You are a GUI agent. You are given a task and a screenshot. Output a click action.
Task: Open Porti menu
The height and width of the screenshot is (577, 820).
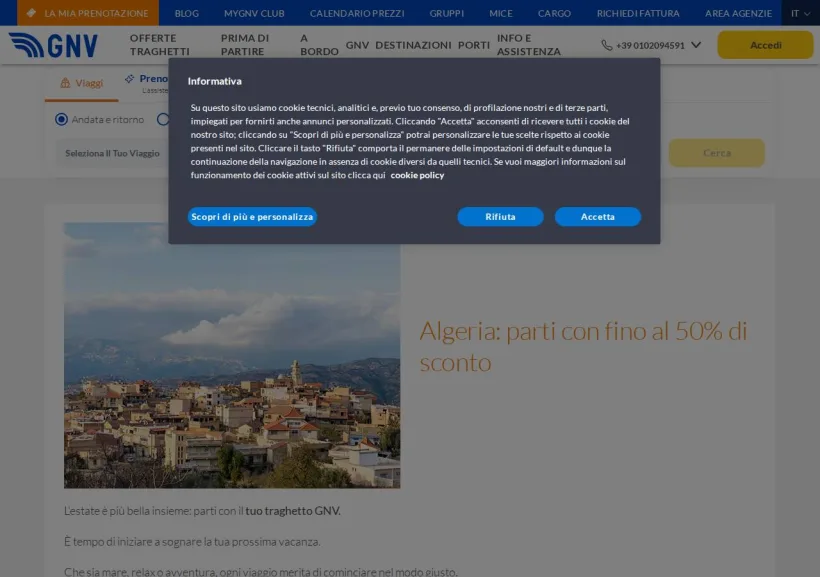click(x=474, y=45)
